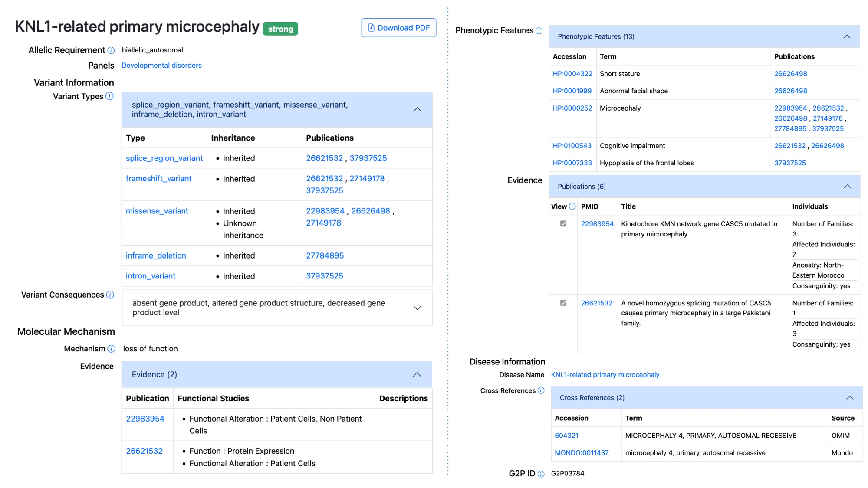
Task: Collapse the Cross References (2) header
Action: [850, 398]
